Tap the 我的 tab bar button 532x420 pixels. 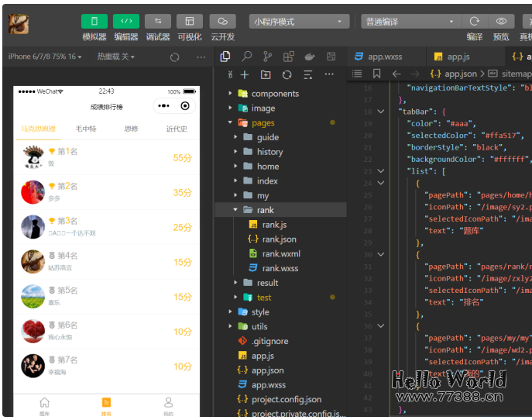point(168,406)
